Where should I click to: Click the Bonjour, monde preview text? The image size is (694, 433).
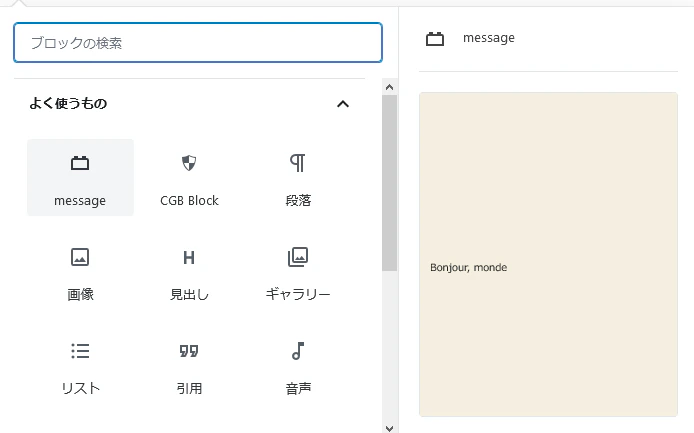pos(468,267)
